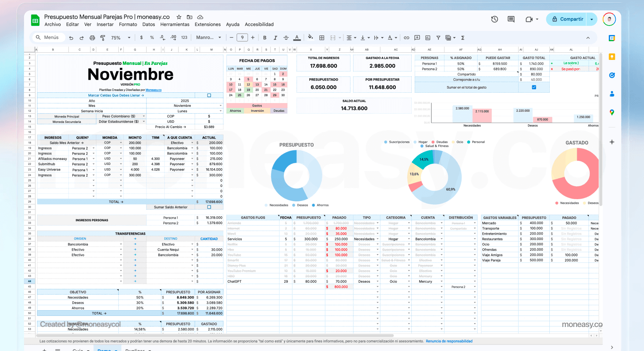Click the undo arrow in the toolbar
This screenshot has width=644, height=351.
(x=71, y=38)
